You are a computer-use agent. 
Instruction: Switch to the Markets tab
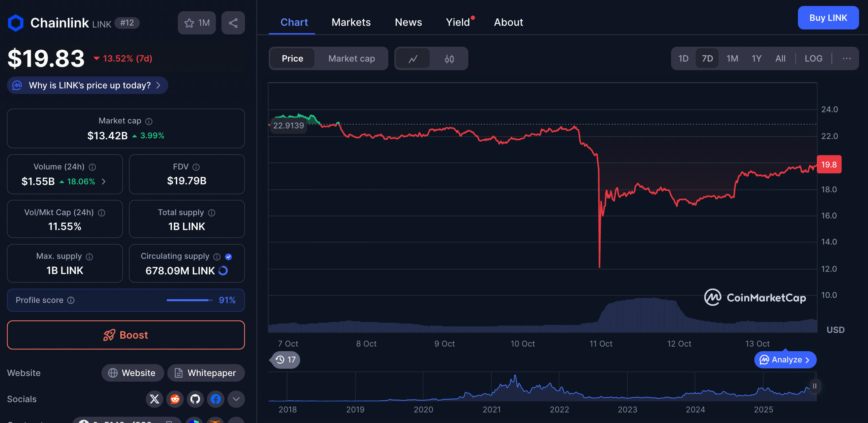(351, 22)
